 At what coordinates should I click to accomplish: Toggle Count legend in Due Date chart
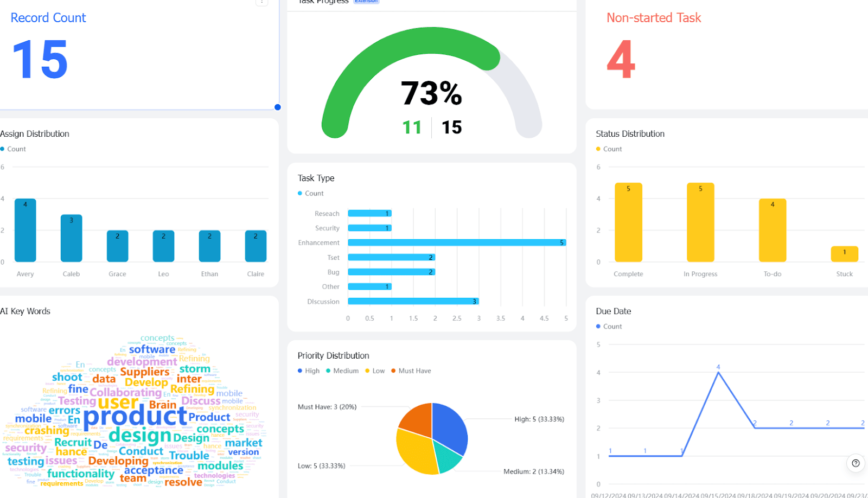pyautogui.click(x=609, y=327)
